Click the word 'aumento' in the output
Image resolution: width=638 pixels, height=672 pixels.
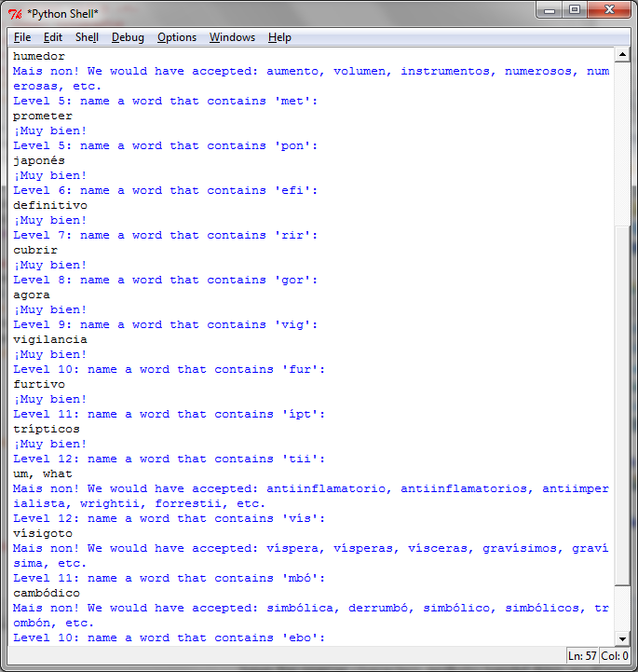[292, 71]
